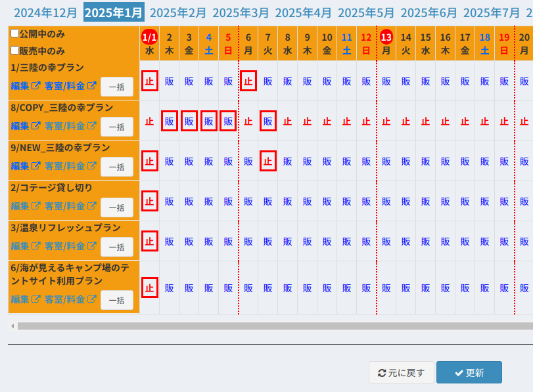Toggle Jan 6 status for 1/三陸の幸プラン

[x=248, y=81]
